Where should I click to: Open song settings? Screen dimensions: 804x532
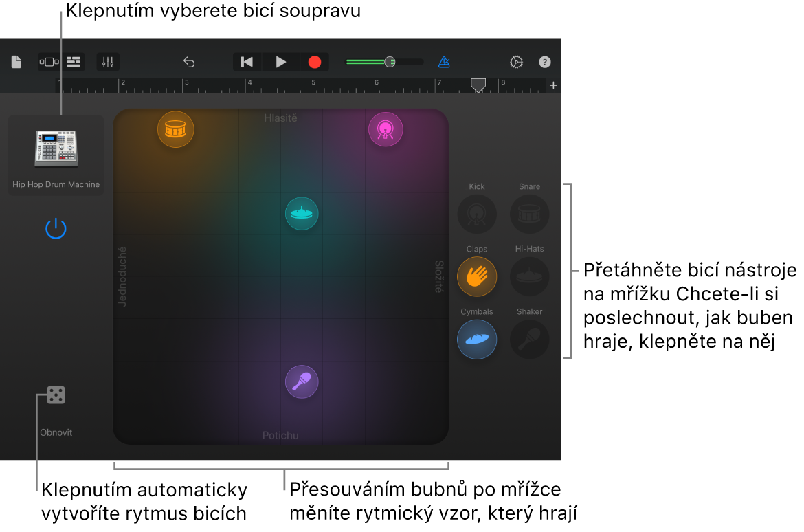click(516, 62)
